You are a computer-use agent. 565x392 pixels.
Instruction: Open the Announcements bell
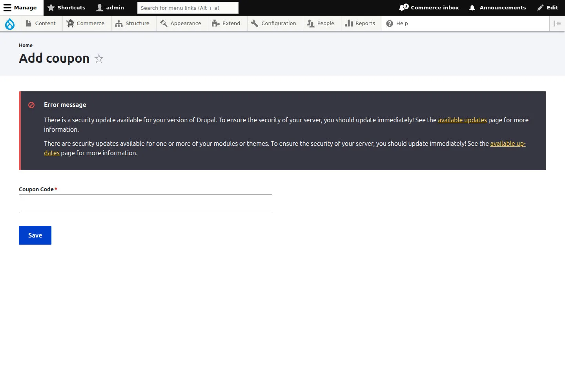click(498, 7)
